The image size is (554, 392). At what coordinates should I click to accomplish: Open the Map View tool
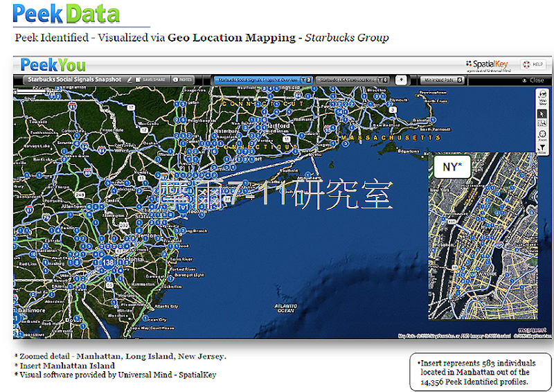542,97
